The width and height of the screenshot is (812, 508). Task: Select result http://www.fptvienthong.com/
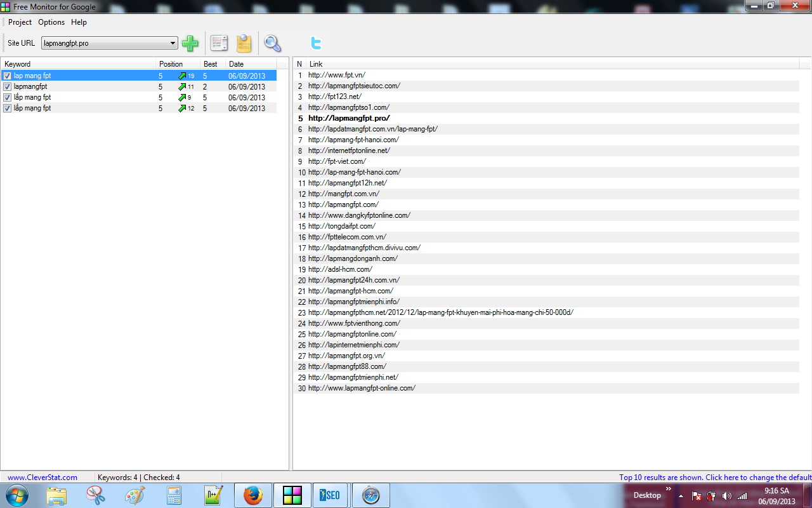coord(354,323)
